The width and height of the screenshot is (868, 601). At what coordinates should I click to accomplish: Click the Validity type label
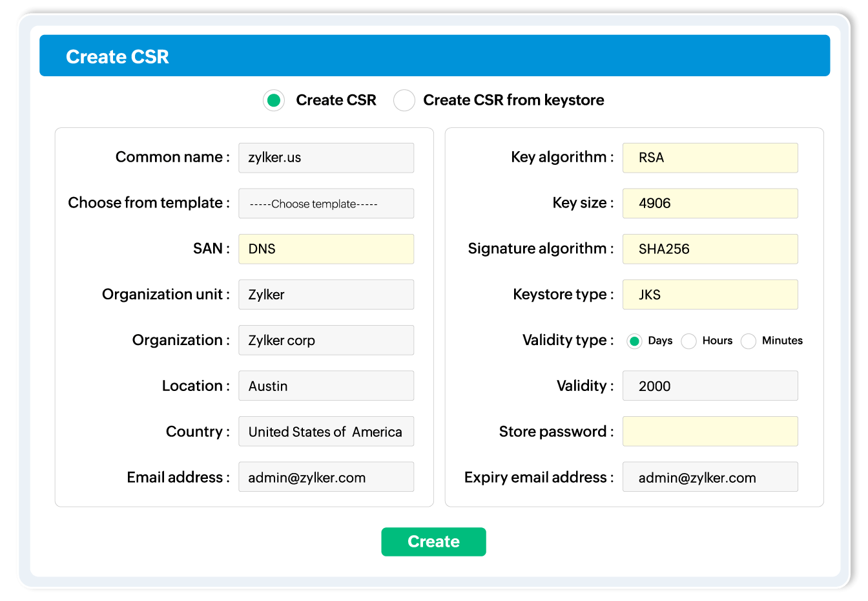click(568, 340)
